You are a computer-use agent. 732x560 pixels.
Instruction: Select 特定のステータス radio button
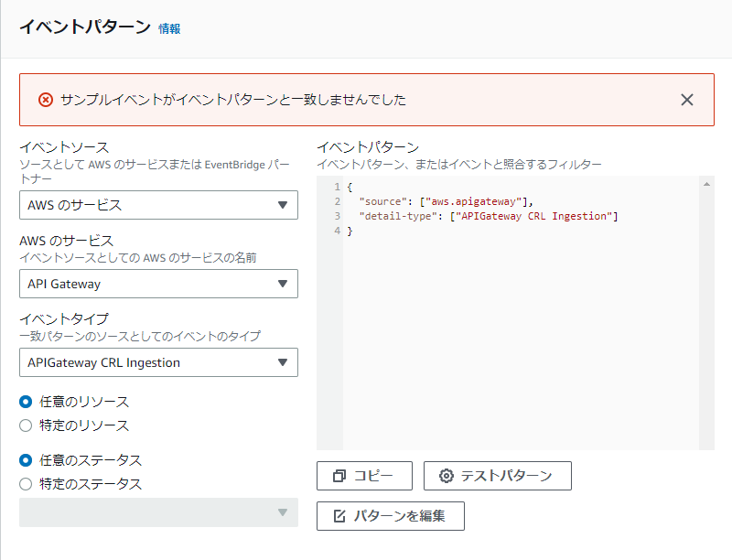pos(26,484)
